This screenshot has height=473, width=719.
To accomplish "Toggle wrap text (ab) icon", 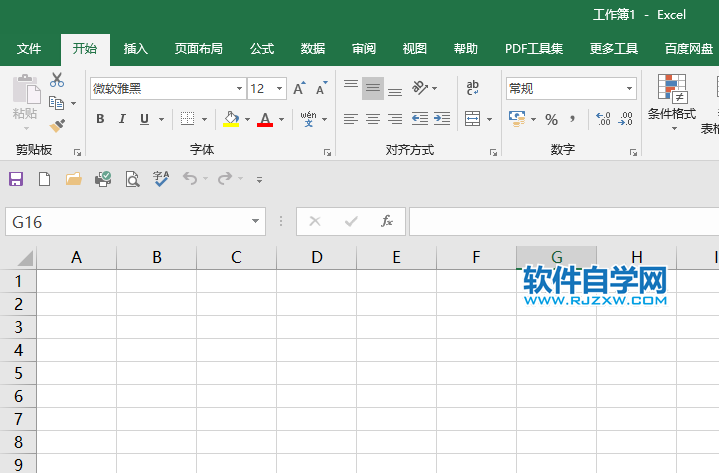I will [x=472, y=88].
